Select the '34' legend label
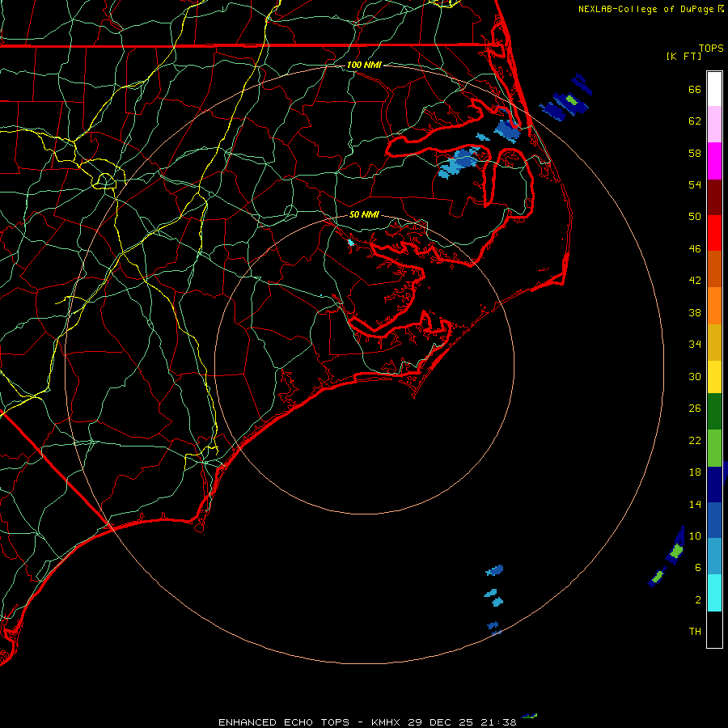The width and height of the screenshot is (728, 728). pyautogui.click(x=695, y=345)
